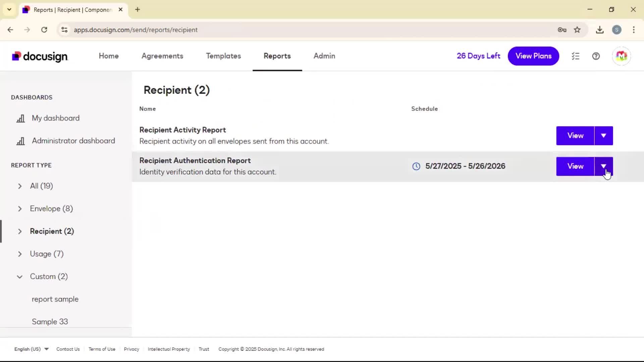The image size is (644, 362).
Task: Click the password key icon
Action: click(562, 30)
